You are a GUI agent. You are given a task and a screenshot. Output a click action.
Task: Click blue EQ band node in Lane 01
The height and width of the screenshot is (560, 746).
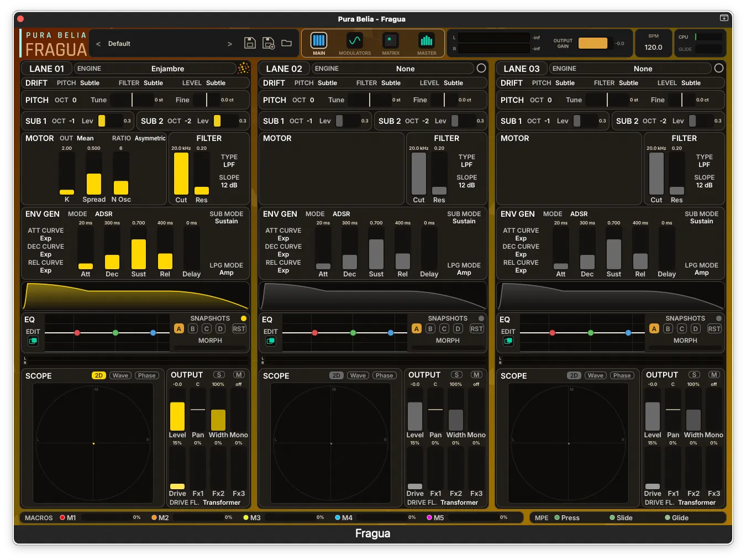click(153, 333)
